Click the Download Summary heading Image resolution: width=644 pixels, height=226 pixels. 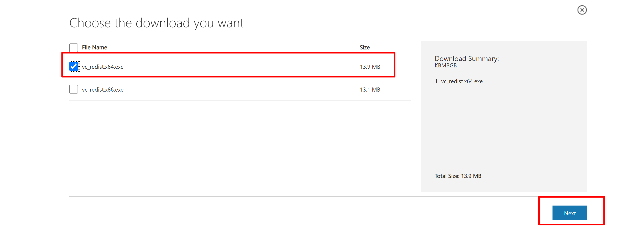coord(466,59)
